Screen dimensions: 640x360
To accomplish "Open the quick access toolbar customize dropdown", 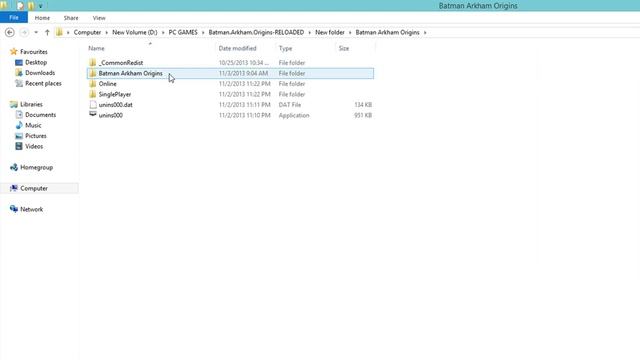I will point(40,6).
